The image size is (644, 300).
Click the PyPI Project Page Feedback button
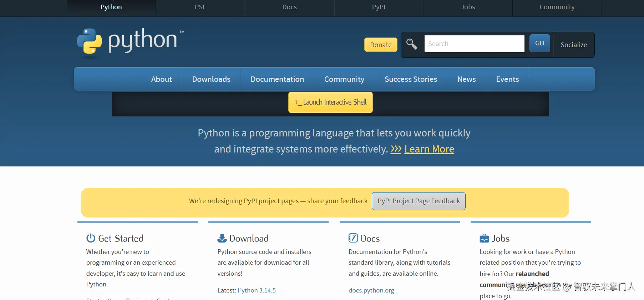419,201
